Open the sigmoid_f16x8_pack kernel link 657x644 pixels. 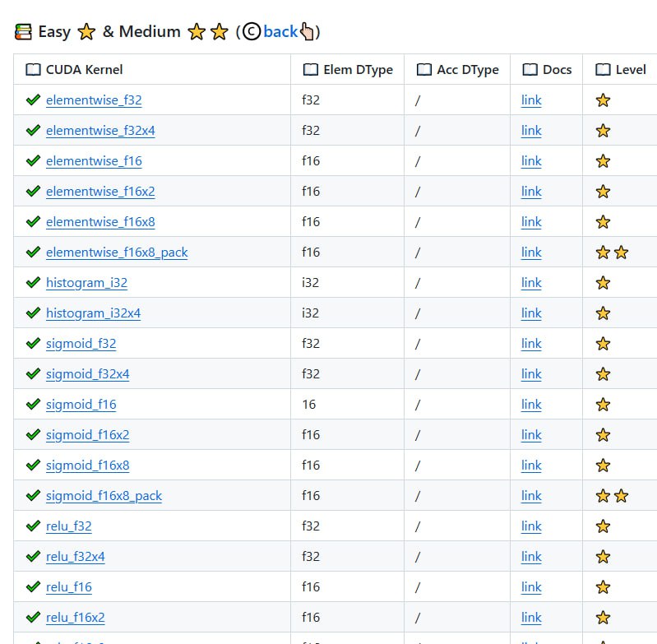[x=104, y=496]
